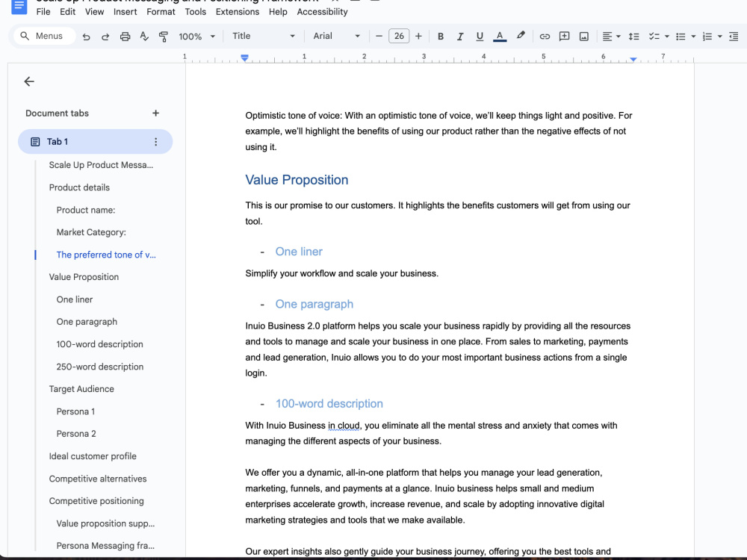
Task: Open the paragraph style Title dropdown
Action: (x=264, y=36)
